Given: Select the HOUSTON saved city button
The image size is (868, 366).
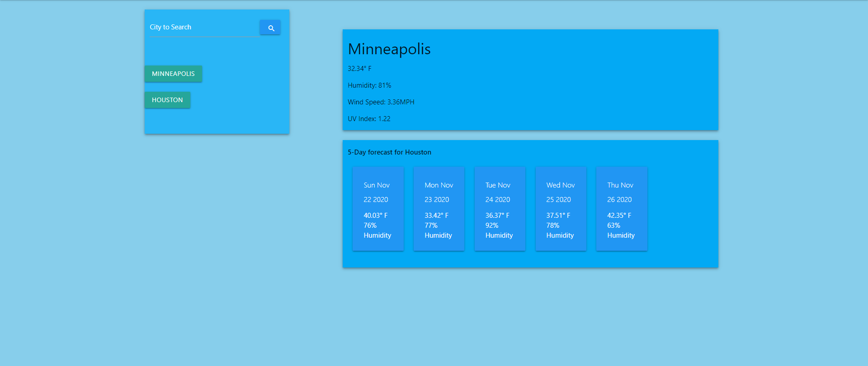Looking at the screenshot, I should click(x=167, y=100).
